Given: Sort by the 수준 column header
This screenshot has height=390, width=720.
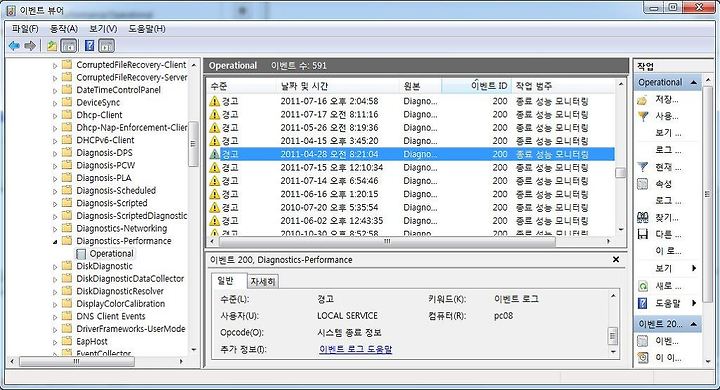Looking at the screenshot, I should pos(242,86).
